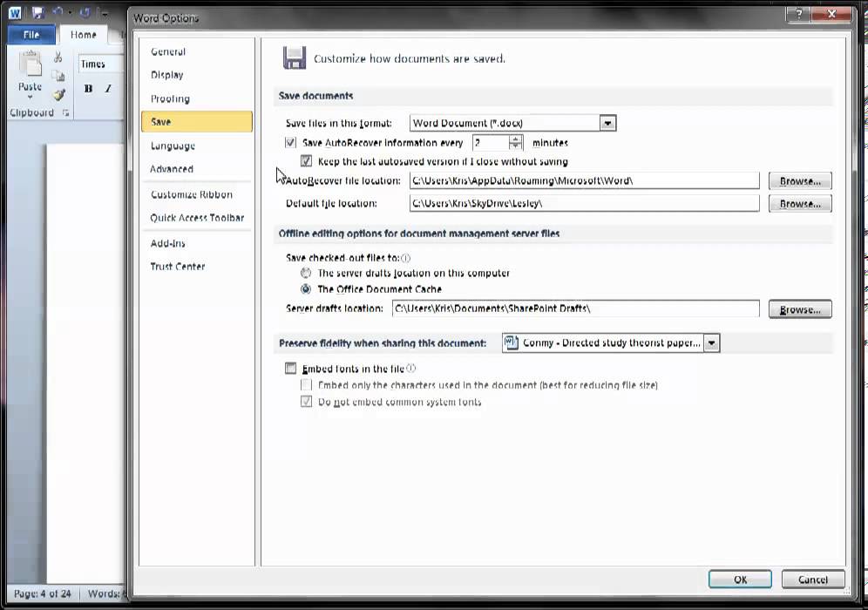
Task: Cancel the Word Options dialog
Action: tap(813, 579)
